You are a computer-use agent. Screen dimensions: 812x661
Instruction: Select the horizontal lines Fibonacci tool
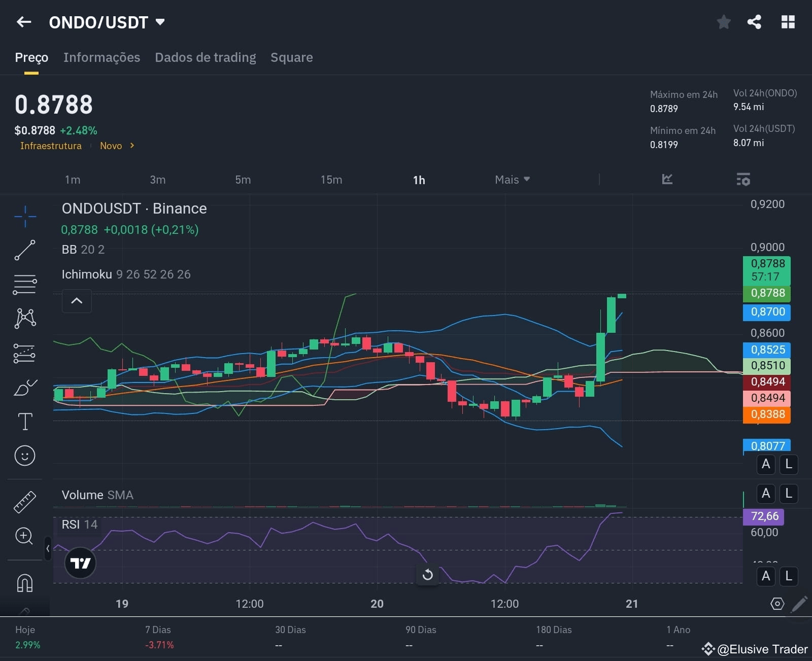(25, 285)
